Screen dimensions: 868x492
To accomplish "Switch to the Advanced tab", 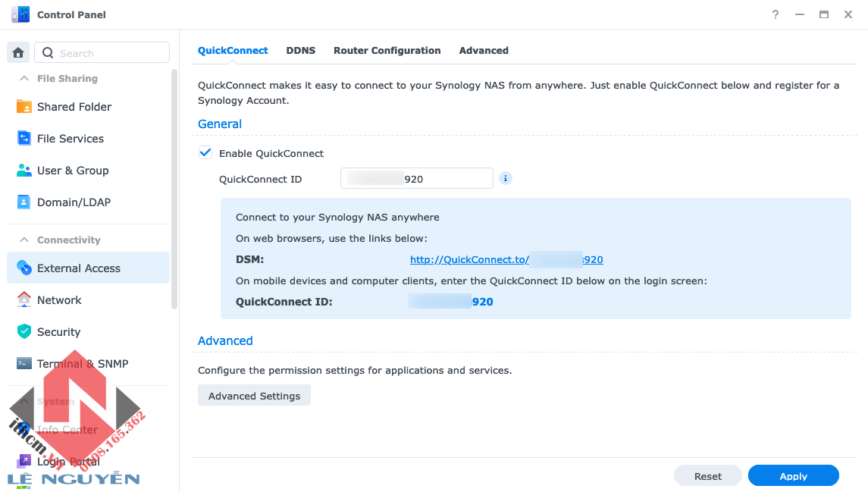I will [x=484, y=51].
